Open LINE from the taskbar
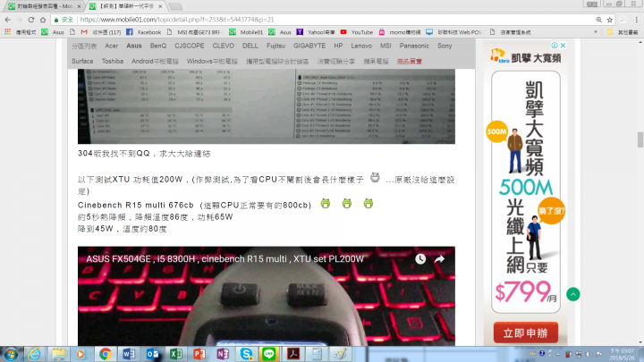644x362 pixels. [269, 354]
